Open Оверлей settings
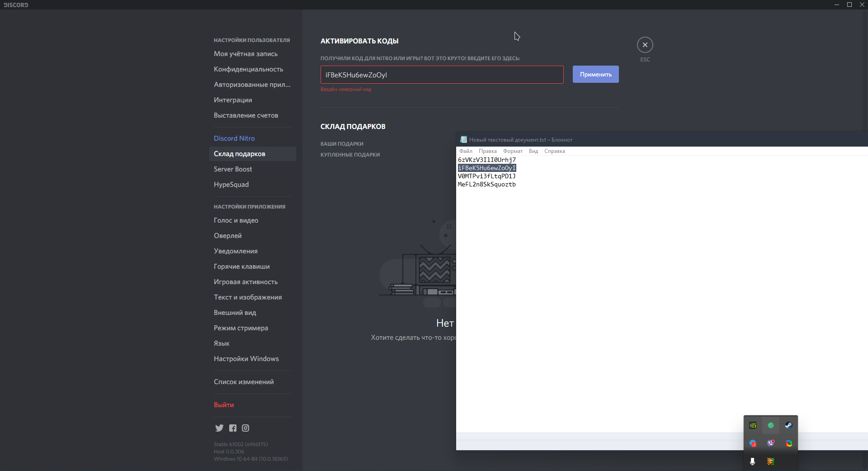This screenshot has width=868, height=471. coord(252,236)
